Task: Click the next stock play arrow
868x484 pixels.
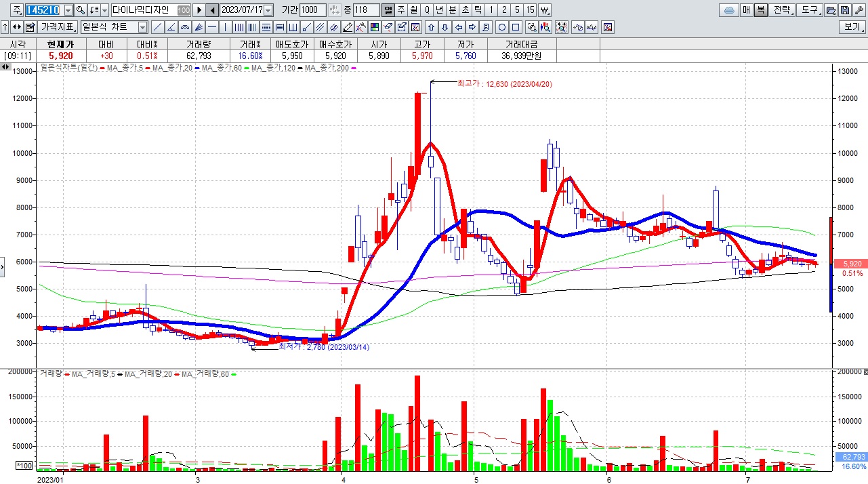Action: [x=199, y=10]
